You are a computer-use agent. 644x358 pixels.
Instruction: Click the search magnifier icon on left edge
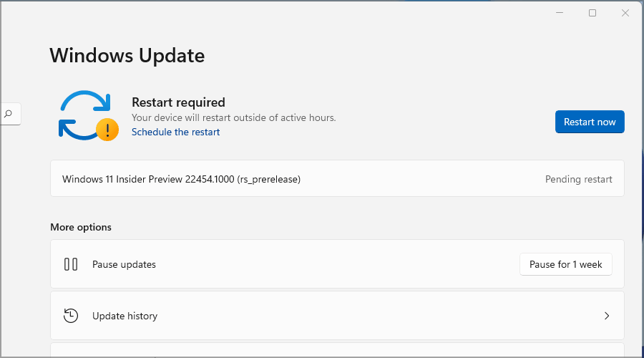click(9, 113)
